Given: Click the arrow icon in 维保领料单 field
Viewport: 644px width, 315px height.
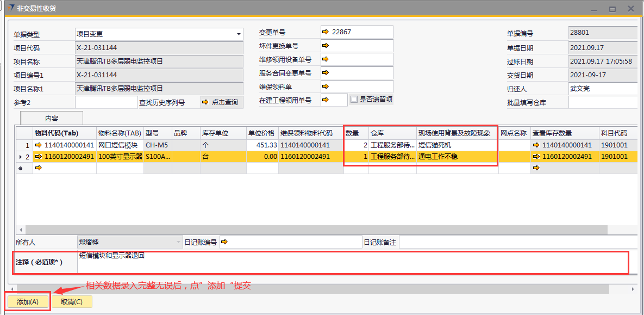Looking at the screenshot, I should [326, 87].
